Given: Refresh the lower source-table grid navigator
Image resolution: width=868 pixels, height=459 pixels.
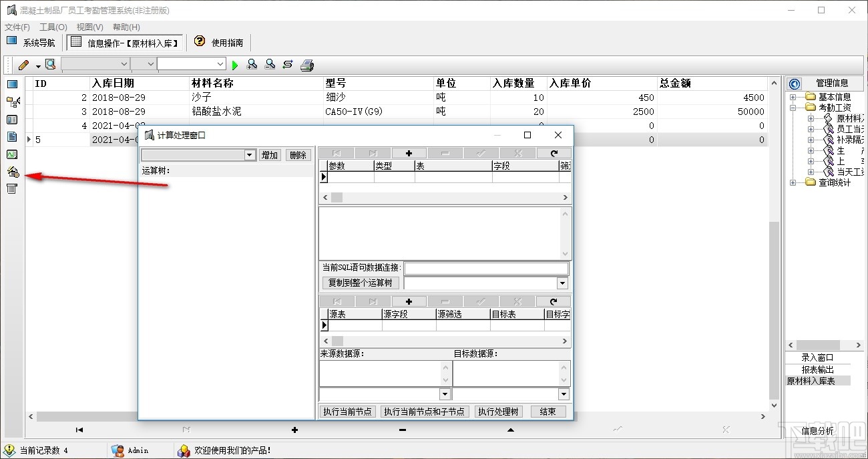Looking at the screenshot, I should [554, 302].
